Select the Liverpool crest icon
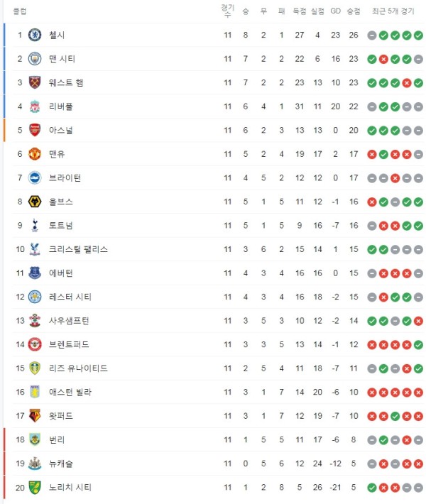Screen dimensions: 426x504 [35, 106]
